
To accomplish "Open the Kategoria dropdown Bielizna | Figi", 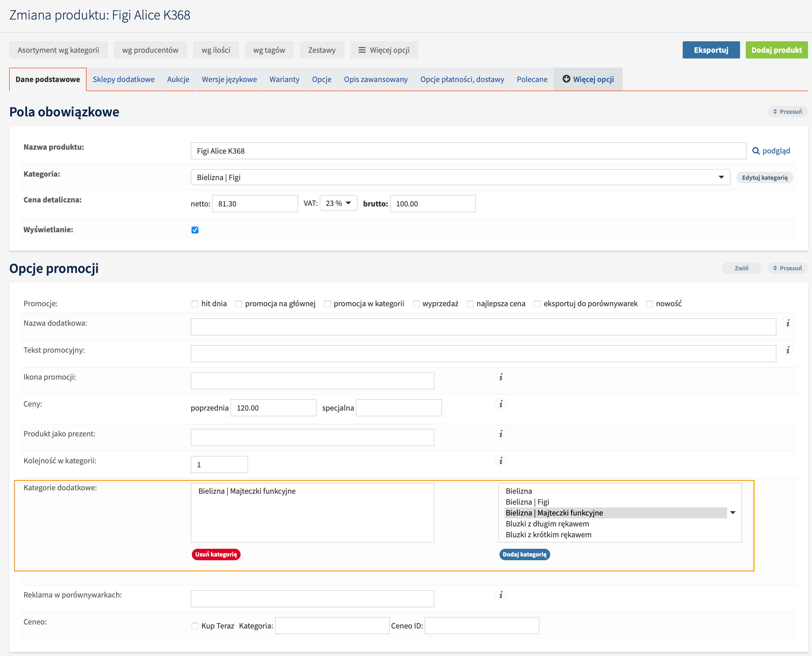I will 460,177.
